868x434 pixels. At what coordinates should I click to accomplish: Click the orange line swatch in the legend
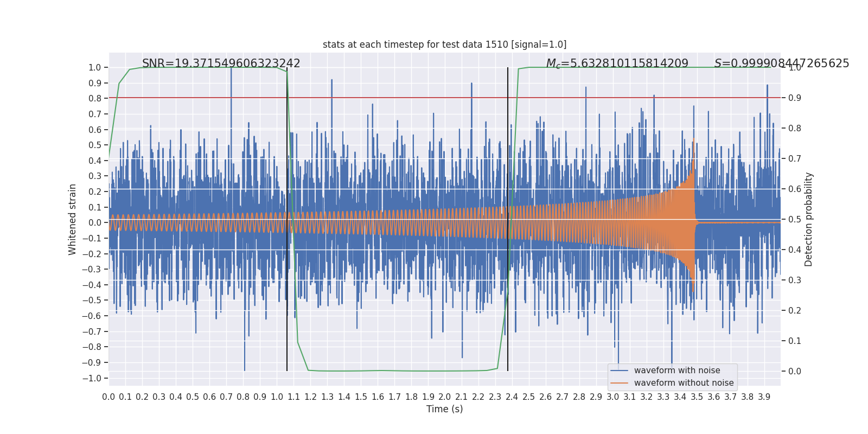(619, 383)
